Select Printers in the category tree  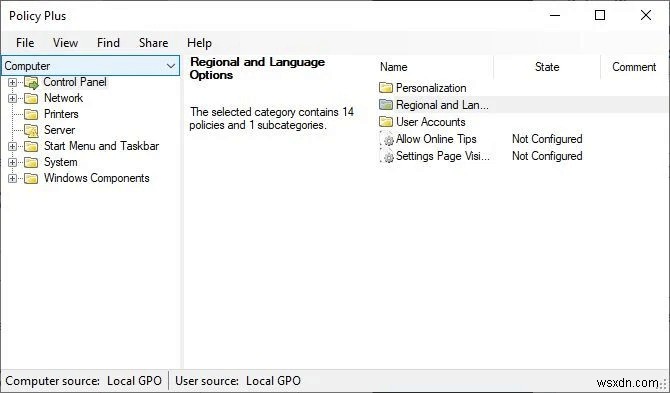point(61,114)
